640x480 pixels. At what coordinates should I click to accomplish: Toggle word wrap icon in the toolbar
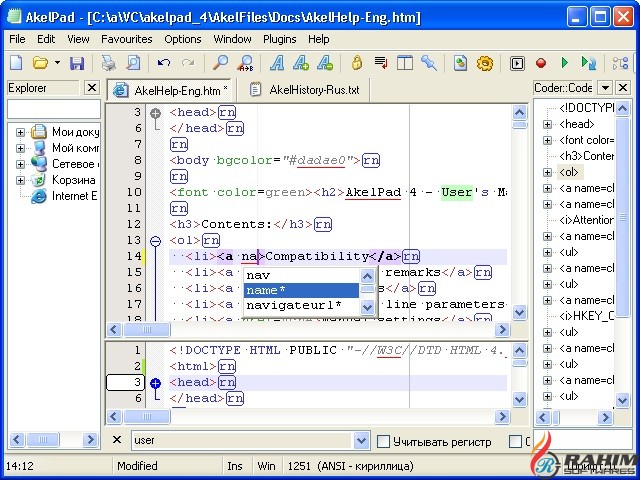[x=381, y=63]
